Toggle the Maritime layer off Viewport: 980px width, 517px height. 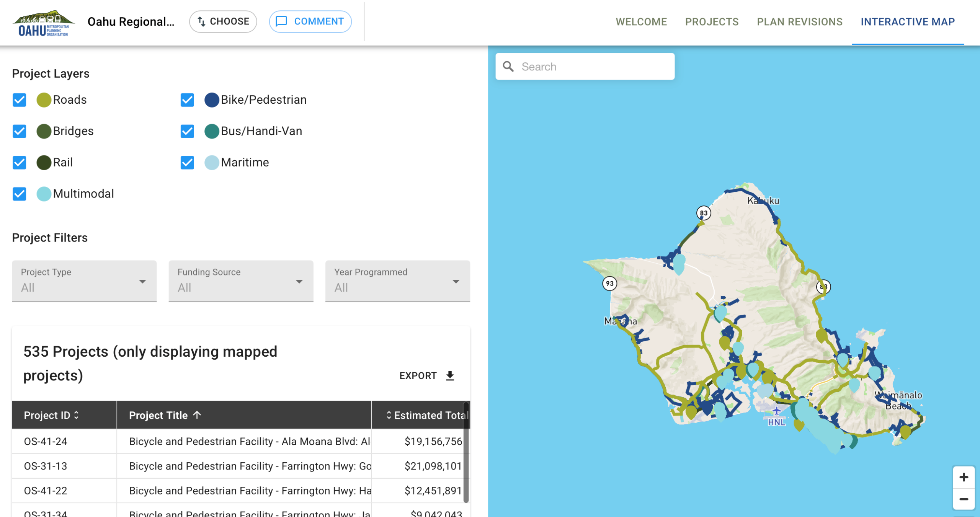click(187, 163)
